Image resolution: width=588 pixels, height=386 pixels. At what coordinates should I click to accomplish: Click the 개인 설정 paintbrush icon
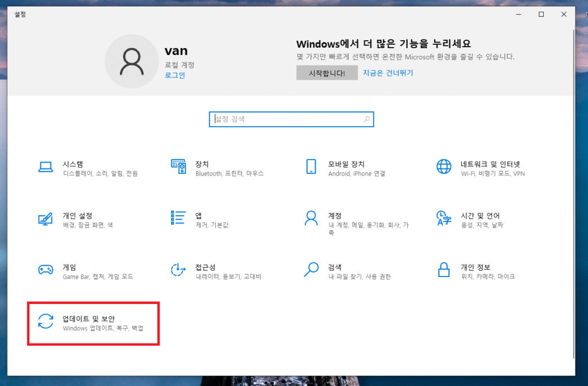pyautogui.click(x=45, y=219)
